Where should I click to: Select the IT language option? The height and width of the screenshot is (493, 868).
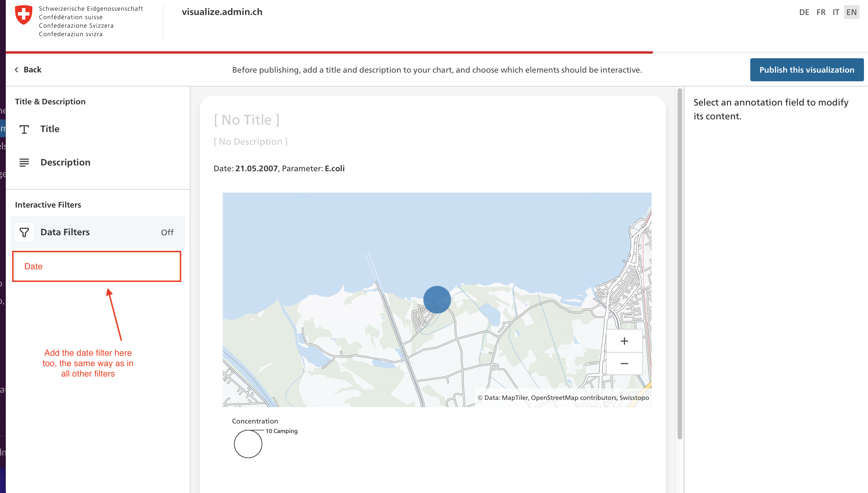point(836,12)
